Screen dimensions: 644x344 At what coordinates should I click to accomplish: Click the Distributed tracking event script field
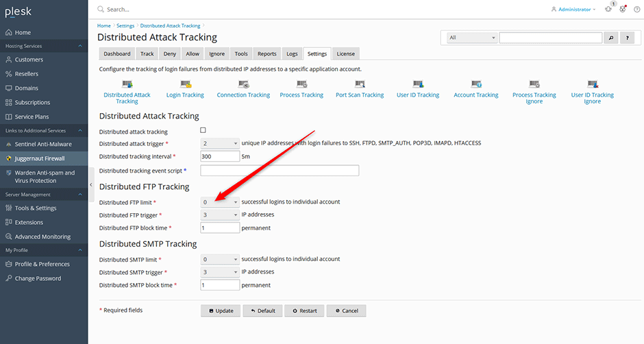pos(279,170)
